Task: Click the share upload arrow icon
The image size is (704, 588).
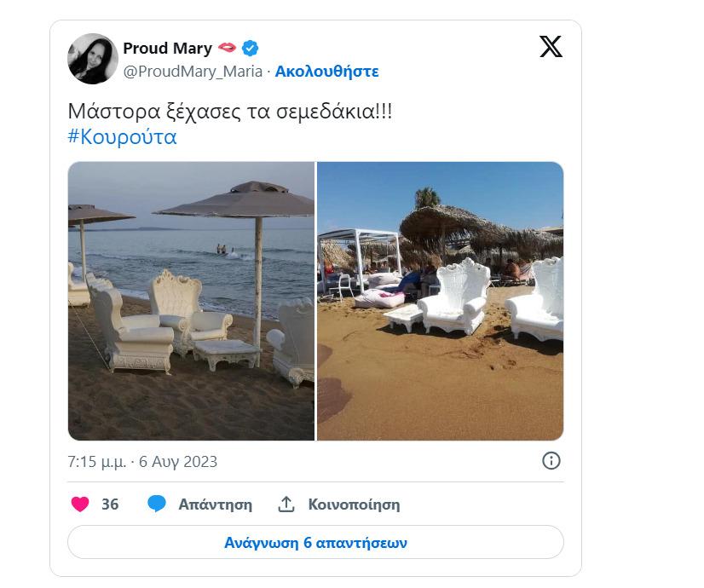Action: tap(286, 504)
